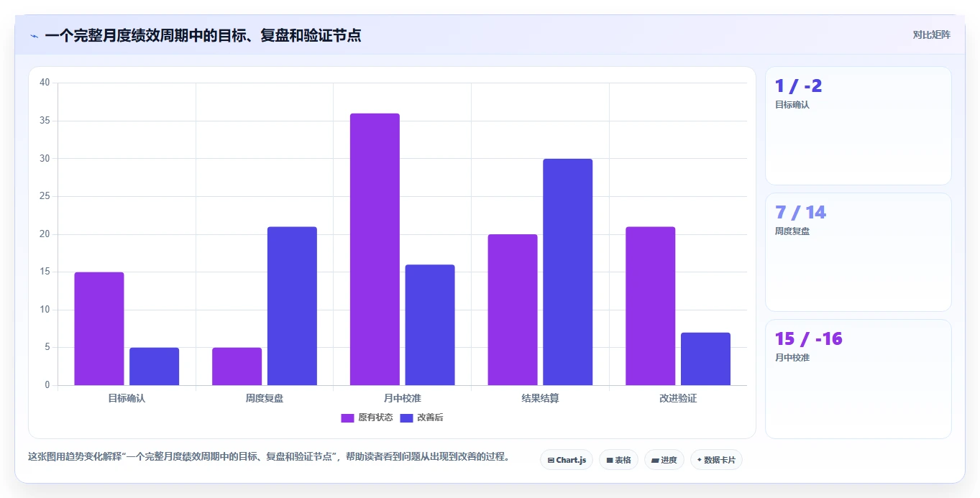Click the 15 / -16 value text
Image resolution: width=980 pixels, height=498 pixels.
pyautogui.click(x=809, y=339)
